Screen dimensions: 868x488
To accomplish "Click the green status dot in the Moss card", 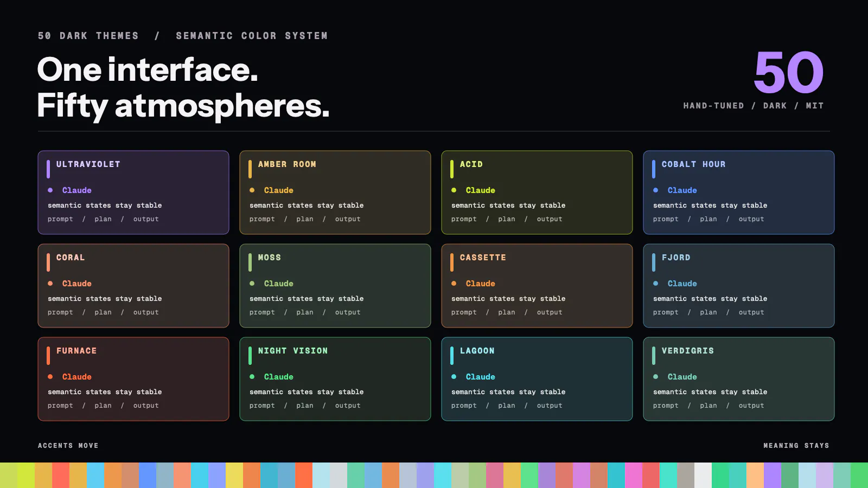I will click(252, 284).
